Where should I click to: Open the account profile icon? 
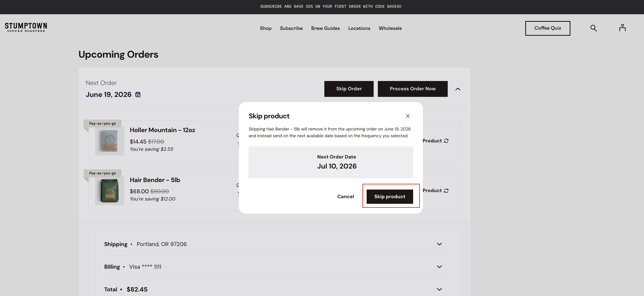point(622,28)
